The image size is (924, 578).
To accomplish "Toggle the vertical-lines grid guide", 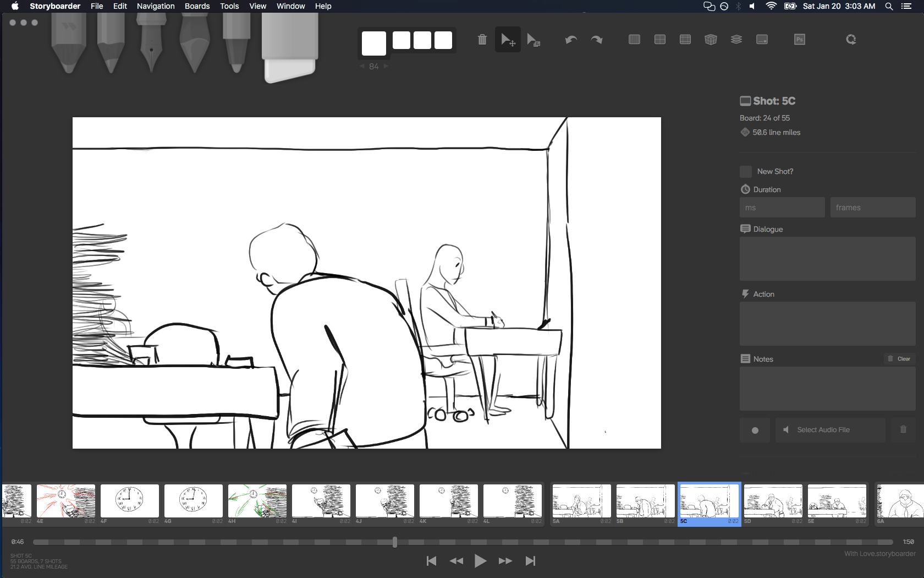I will click(x=634, y=40).
